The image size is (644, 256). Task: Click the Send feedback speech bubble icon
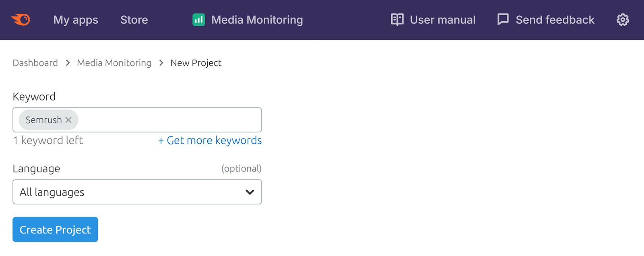coord(503,19)
